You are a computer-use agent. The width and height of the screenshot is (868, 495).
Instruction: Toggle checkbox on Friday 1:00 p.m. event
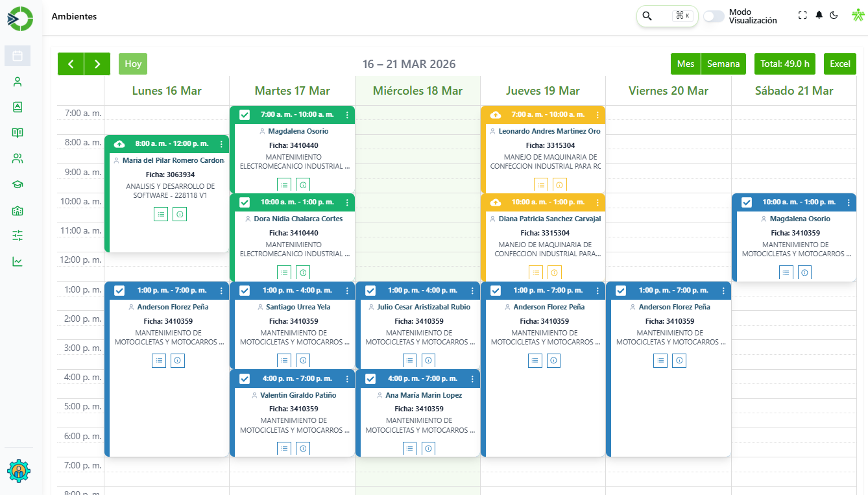click(x=621, y=291)
